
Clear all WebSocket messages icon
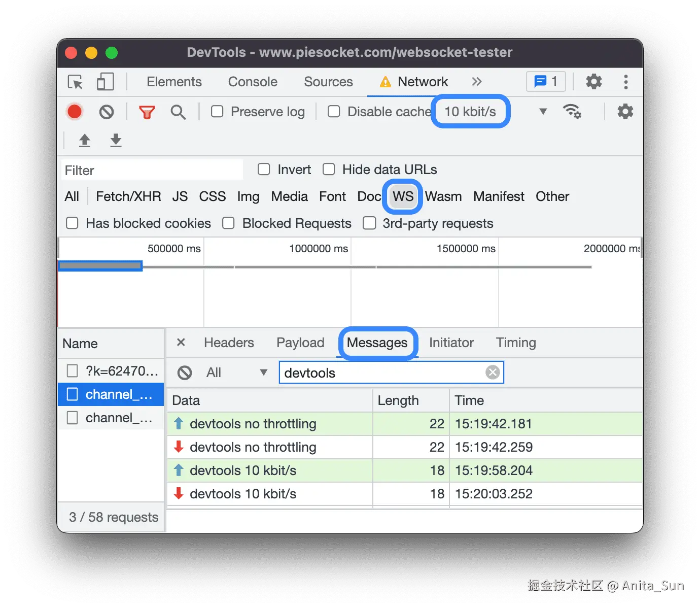coord(185,373)
